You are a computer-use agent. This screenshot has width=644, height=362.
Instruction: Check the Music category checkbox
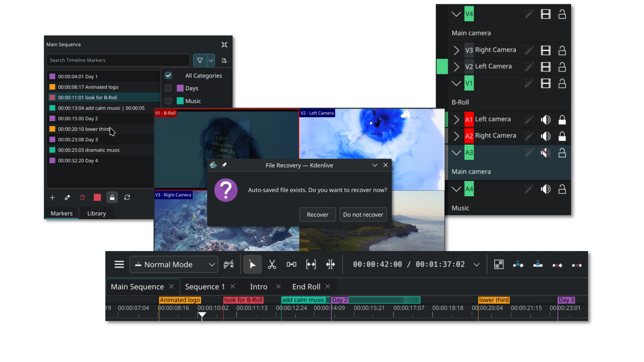(x=168, y=101)
